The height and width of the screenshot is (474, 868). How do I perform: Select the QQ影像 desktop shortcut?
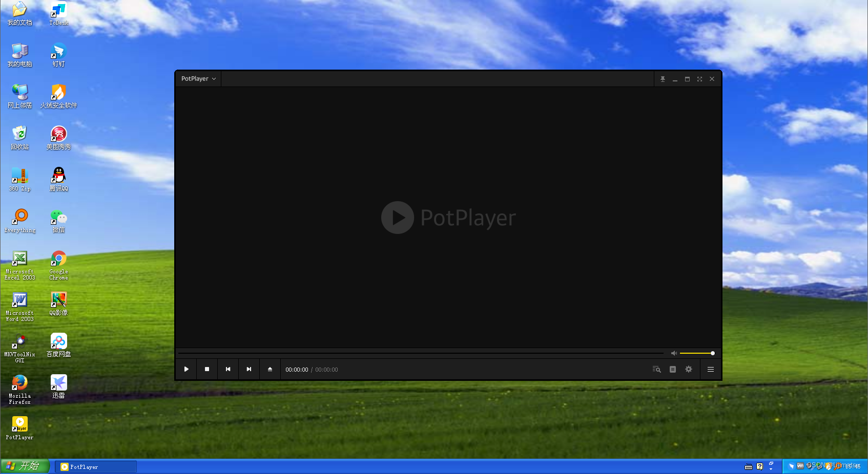pos(59,304)
